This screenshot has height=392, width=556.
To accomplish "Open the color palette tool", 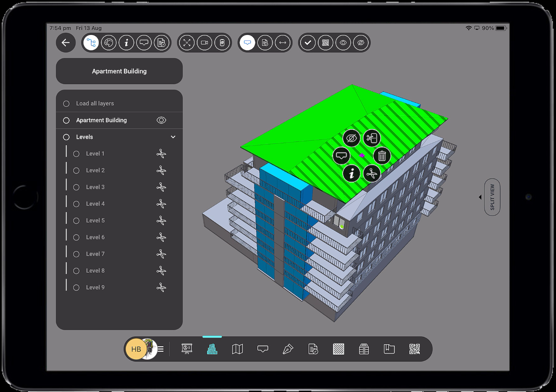I will point(109,43).
